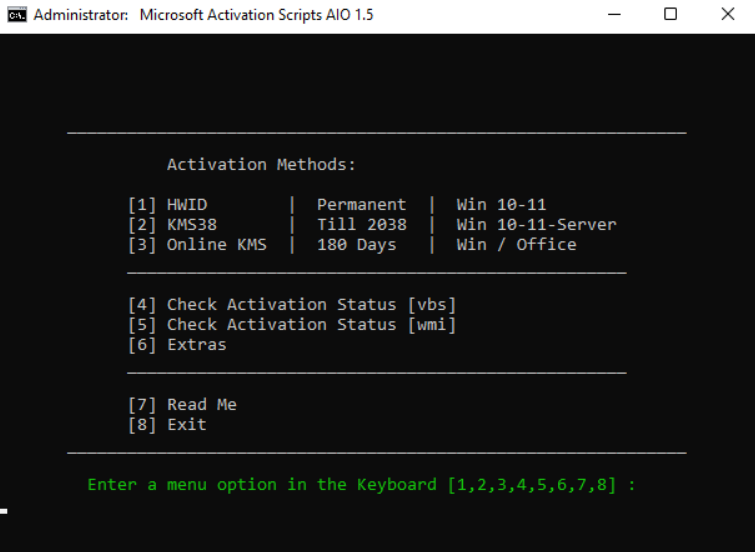Click the '[6] Extras' line

click(177, 345)
